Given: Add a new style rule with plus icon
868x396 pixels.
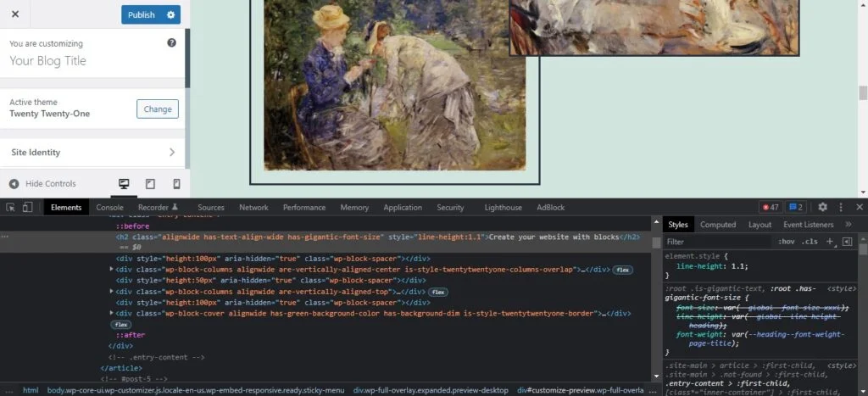Looking at the screenshot, I should 830,242.
